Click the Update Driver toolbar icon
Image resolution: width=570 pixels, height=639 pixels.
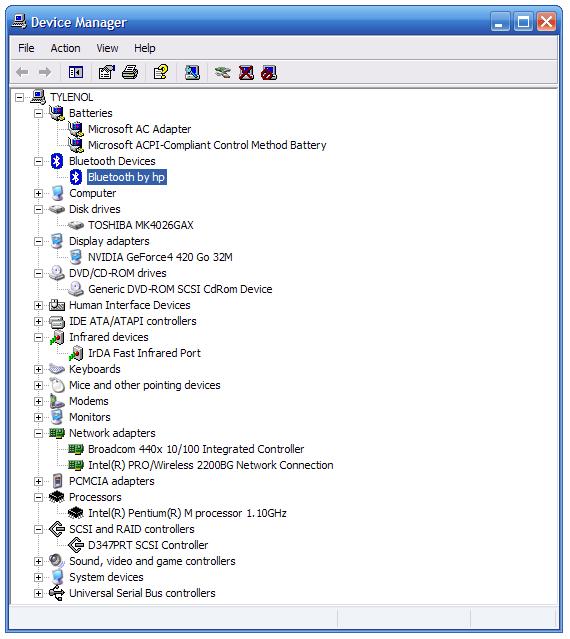(222, 73)
